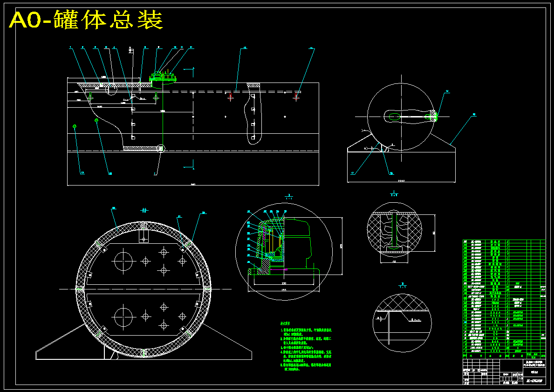This screenshot has height=392, width=554.
Task: Click the white title block below parts list
Action: [x=504, y=372]
